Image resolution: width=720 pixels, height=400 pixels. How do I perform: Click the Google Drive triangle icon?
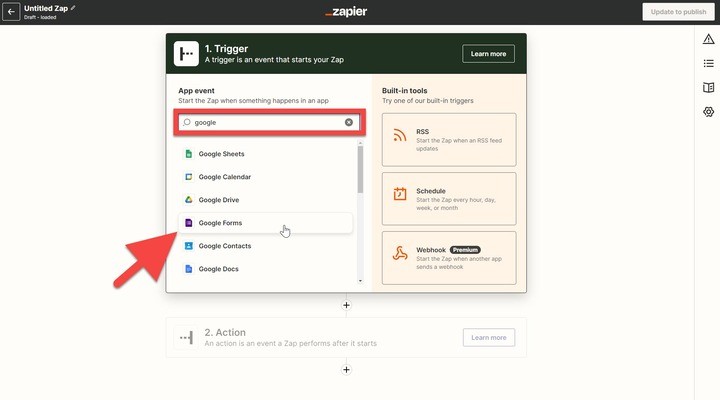click(188, 200)
